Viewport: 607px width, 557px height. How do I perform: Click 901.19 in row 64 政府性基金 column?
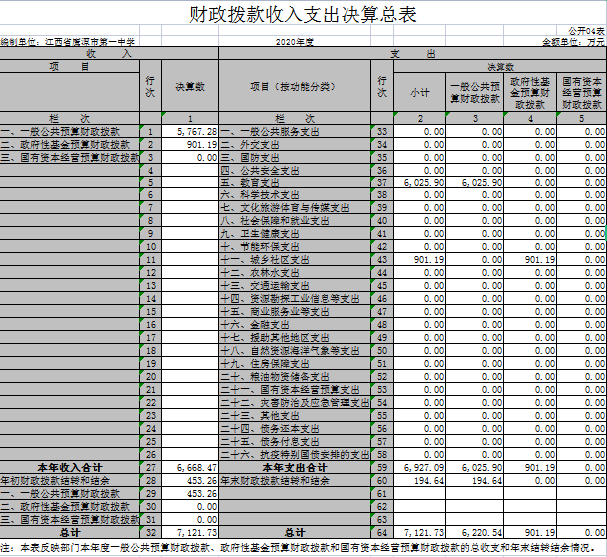tap(540, 533)
